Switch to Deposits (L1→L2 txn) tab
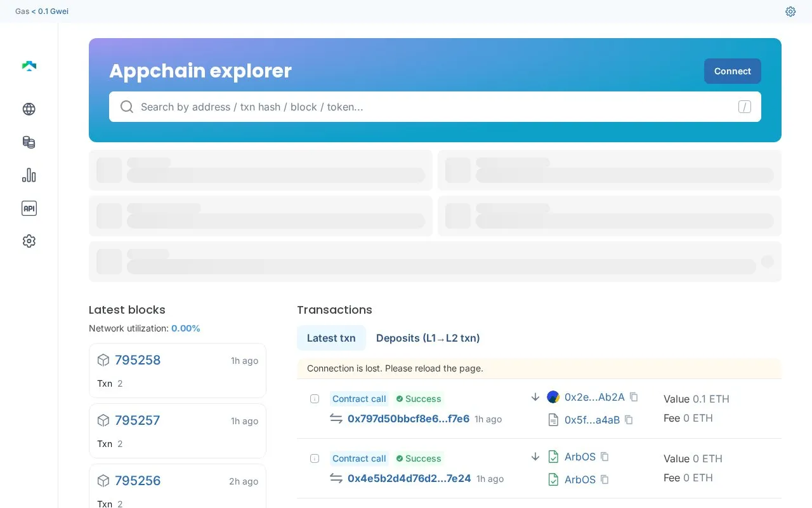Viewport: 812px width, 508px height. (x=428, y=338)
